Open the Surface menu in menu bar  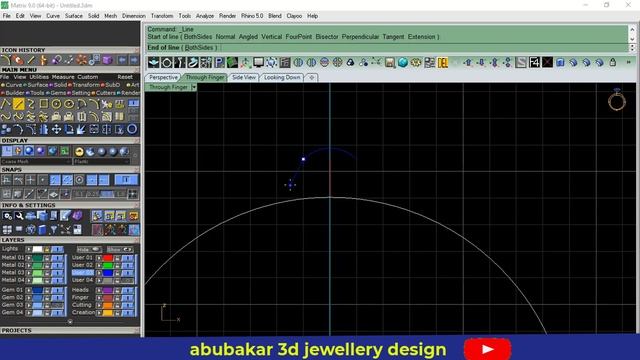tap(73, 16)
